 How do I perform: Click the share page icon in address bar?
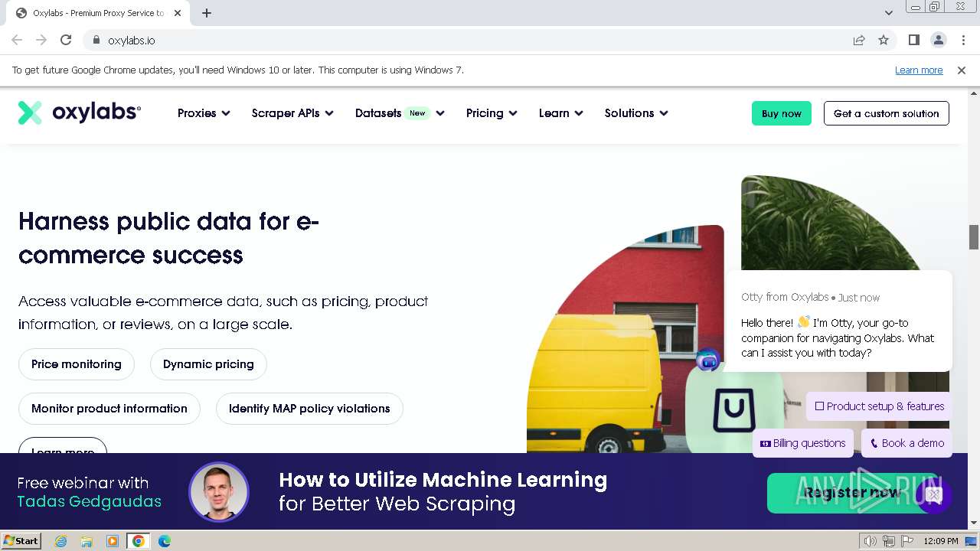pyautogui.click(x=859, y=40)
